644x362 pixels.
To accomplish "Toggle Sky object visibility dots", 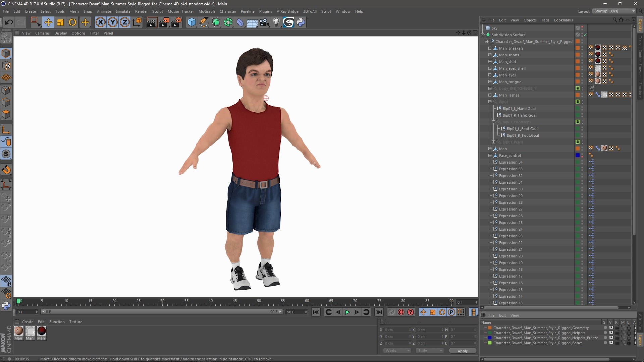I will pyautogui.click(x=582, y=28).
